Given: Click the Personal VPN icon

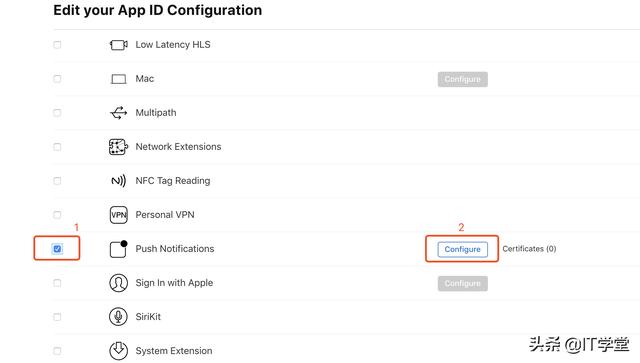Looking at the screenshot, I should click(118, 215).
